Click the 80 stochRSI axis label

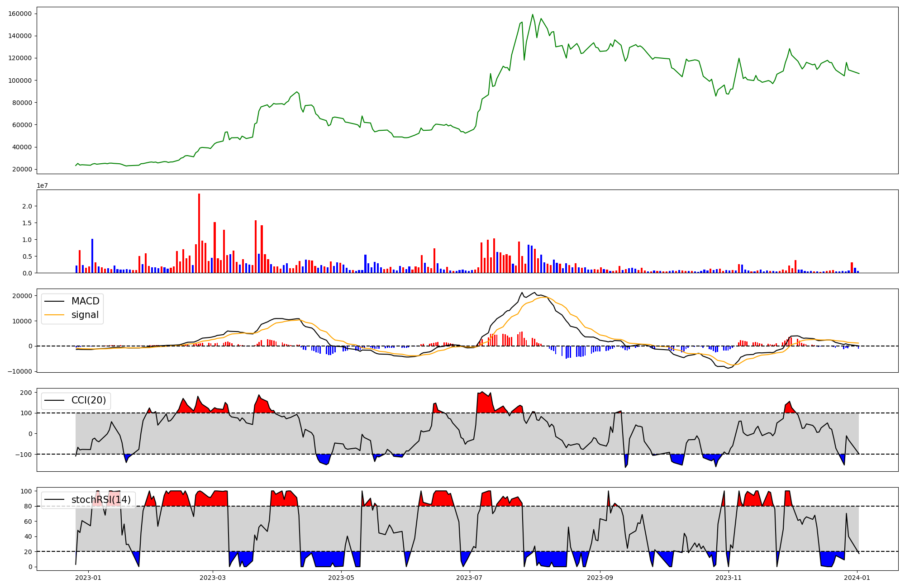(29, 506)
